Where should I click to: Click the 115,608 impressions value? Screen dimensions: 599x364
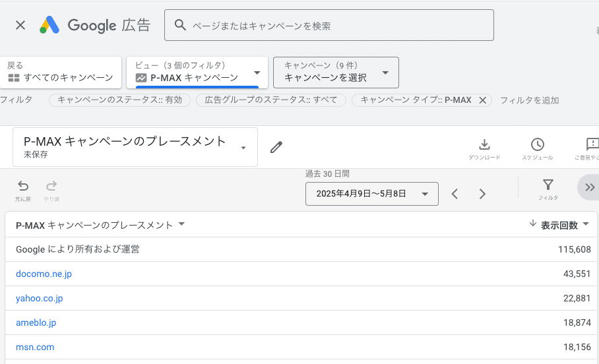coord(574,249)
